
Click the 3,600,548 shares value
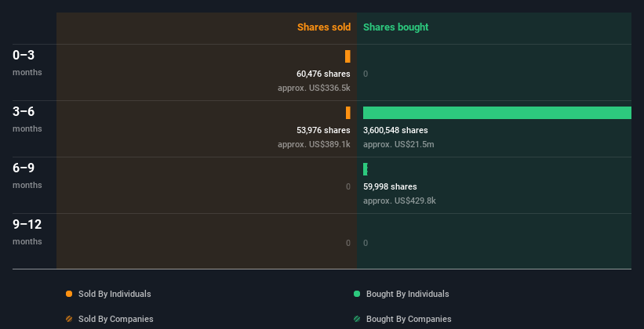click(395, 130)
